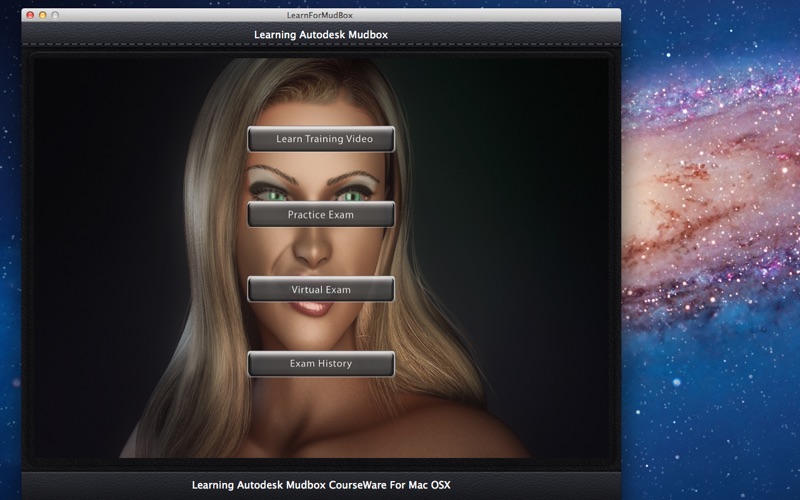Viewport: 800px width, 500px height.
Task: Click the model's green eye on the right
Action: [x=352, y=194]
